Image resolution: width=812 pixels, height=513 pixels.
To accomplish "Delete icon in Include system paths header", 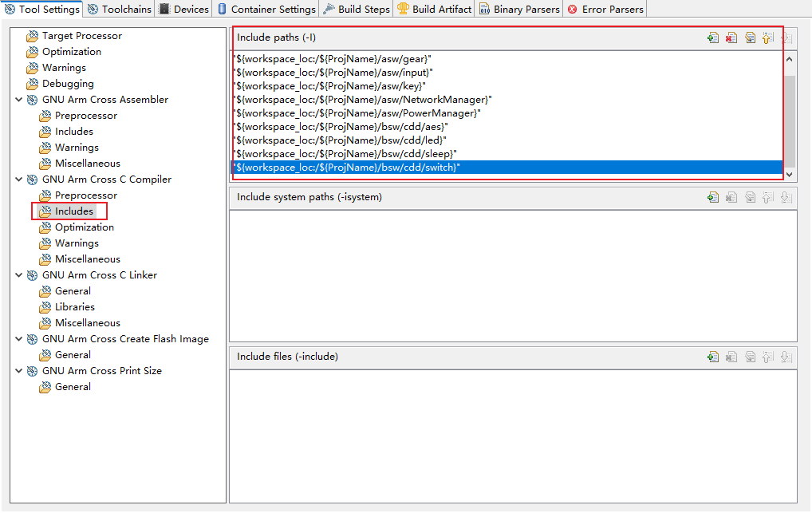I will [731, 197].
